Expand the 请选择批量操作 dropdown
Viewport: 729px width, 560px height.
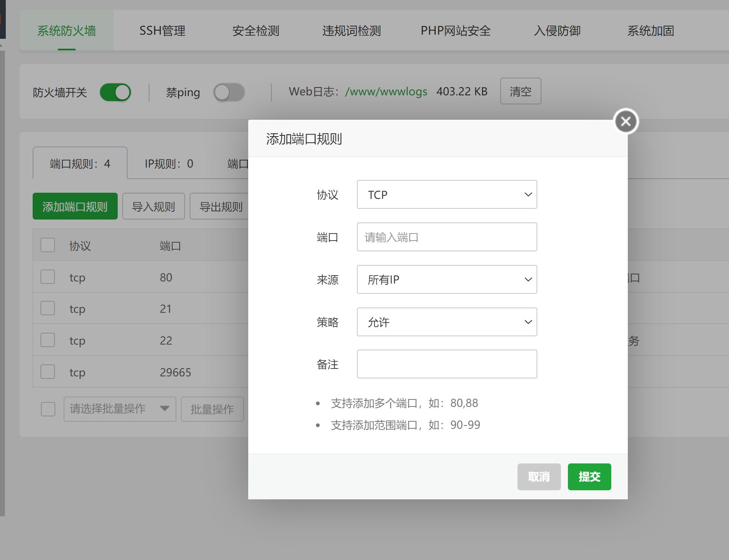click(120, 409)
